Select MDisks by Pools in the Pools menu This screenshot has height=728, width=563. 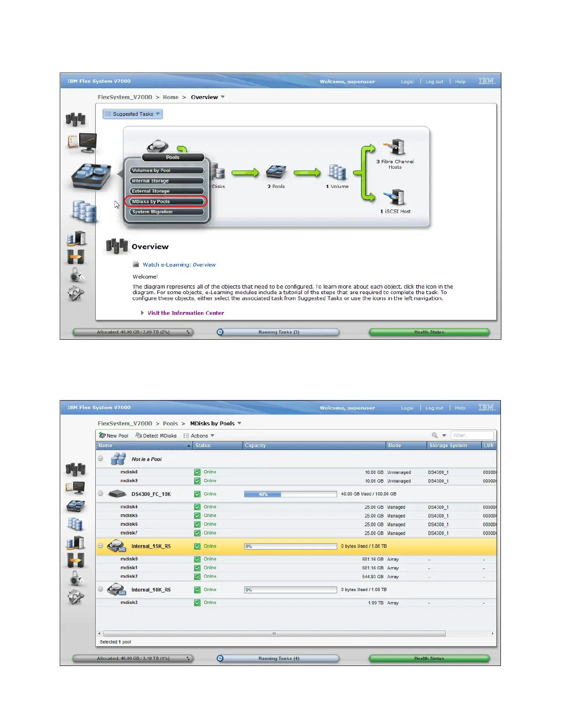pyautogui.click(x=167, y=202)
